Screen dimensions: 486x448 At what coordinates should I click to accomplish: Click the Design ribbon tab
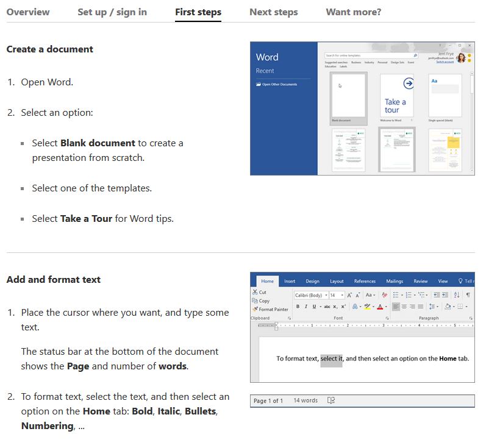[312, 282]
